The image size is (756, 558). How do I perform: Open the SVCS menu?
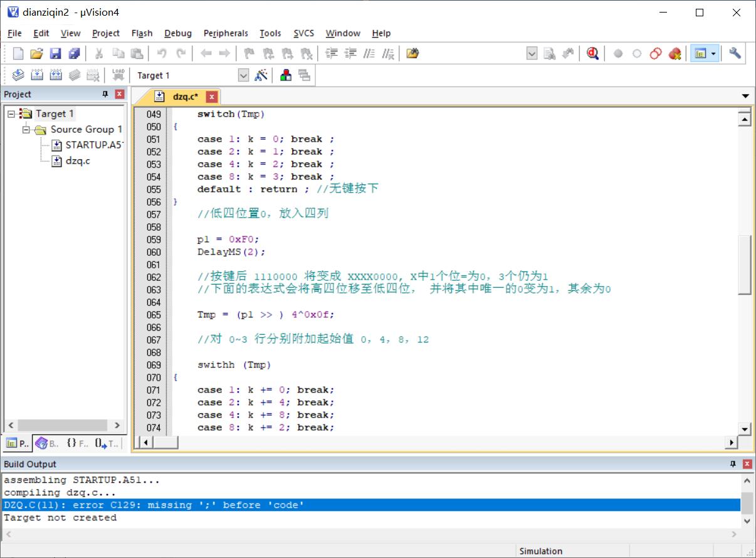304,33
